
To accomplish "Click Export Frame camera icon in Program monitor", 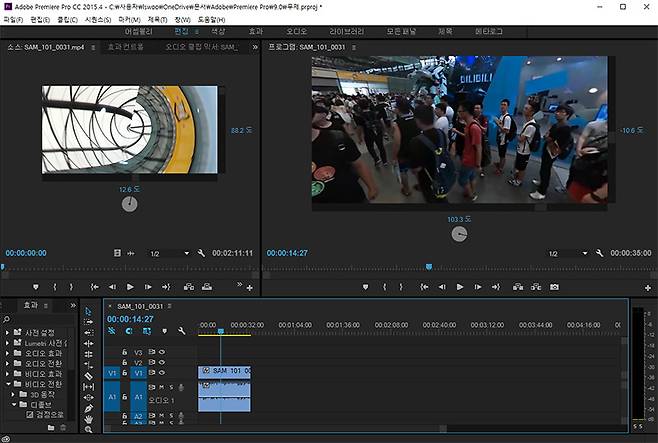I will coord(554,287).
